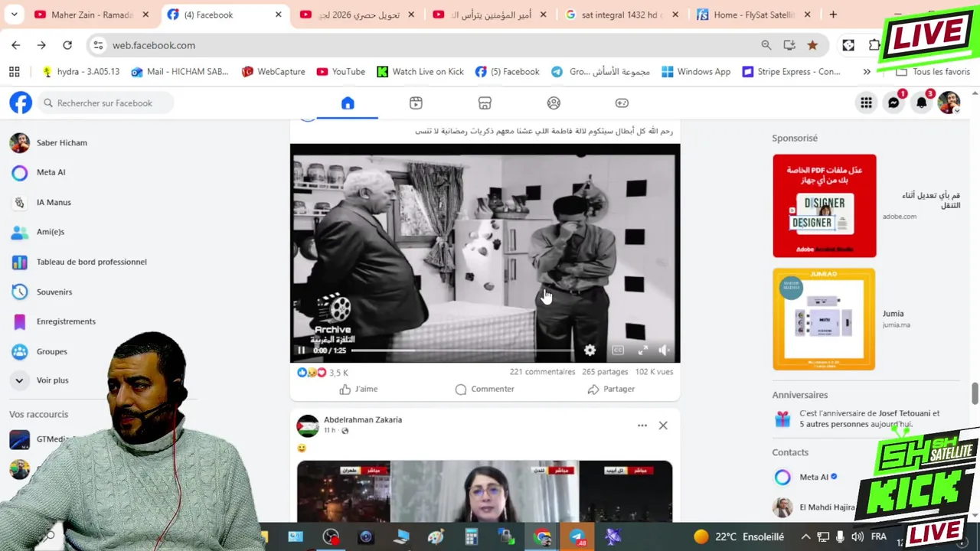Open video settings gear icon
980x551 pixels.
pos(590,350)
